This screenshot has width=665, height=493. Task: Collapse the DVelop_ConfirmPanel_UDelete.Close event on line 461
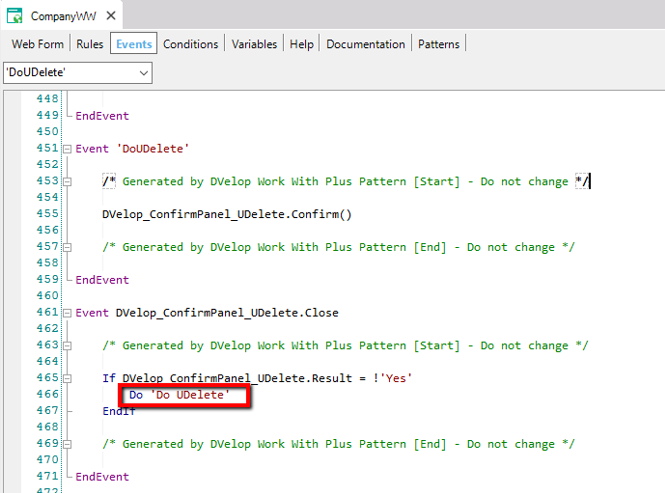point(67,313)
